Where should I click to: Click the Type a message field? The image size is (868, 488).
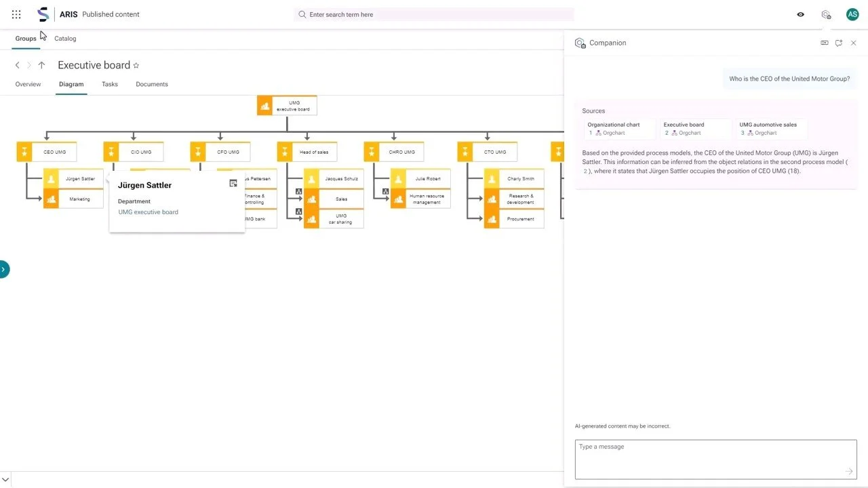click(x=716, y=459)
